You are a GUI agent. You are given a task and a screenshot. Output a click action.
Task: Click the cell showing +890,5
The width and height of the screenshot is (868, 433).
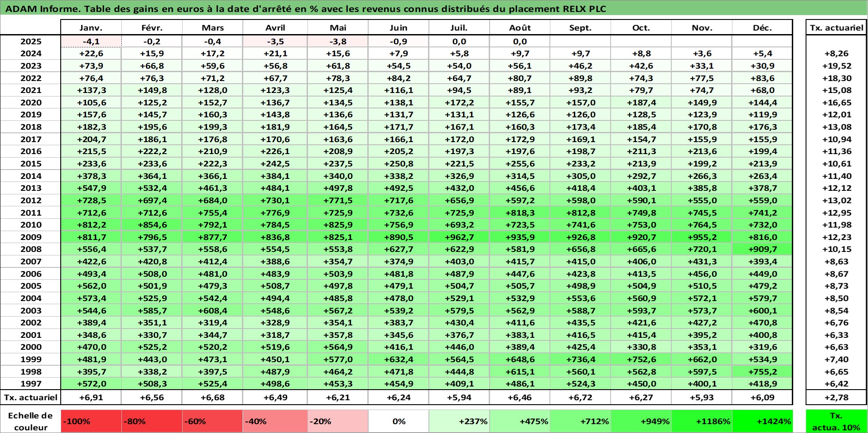398,237
